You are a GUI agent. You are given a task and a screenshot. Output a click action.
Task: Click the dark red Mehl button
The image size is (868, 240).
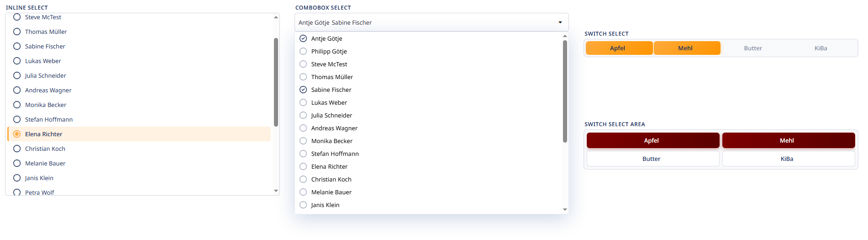(788, 140)
